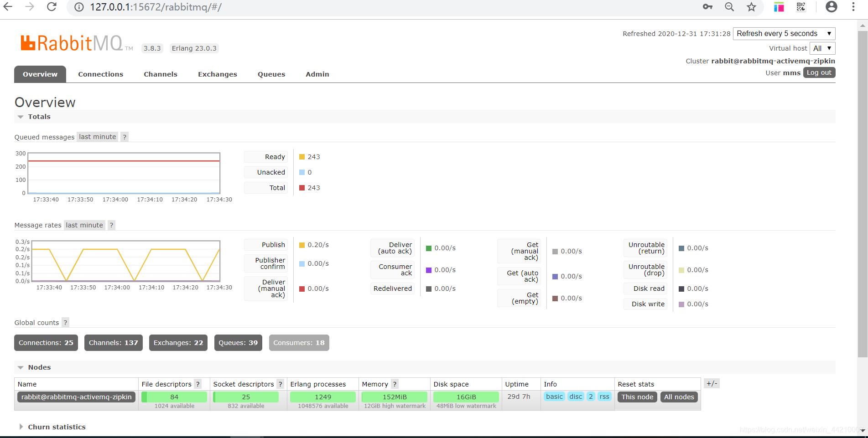Open node rabbit@rabbitmq-activemq-zipkin link
The width and height of the screenshot is (868, 438).
77,397
